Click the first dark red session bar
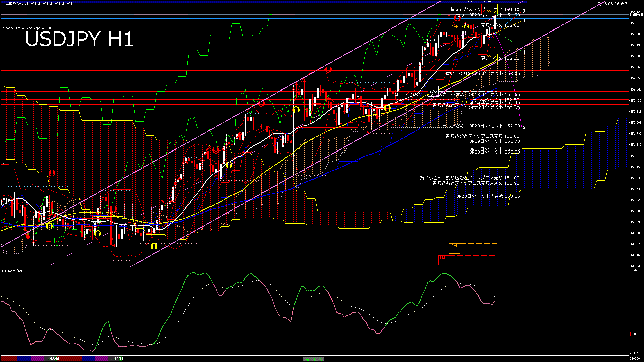This screenshot has height=362, width=644. pos(9,359)
